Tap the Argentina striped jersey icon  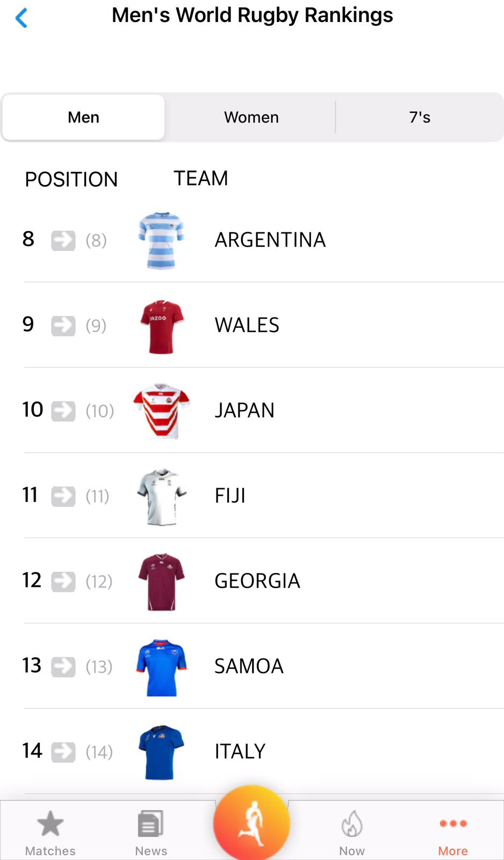[x=161, y=240]
